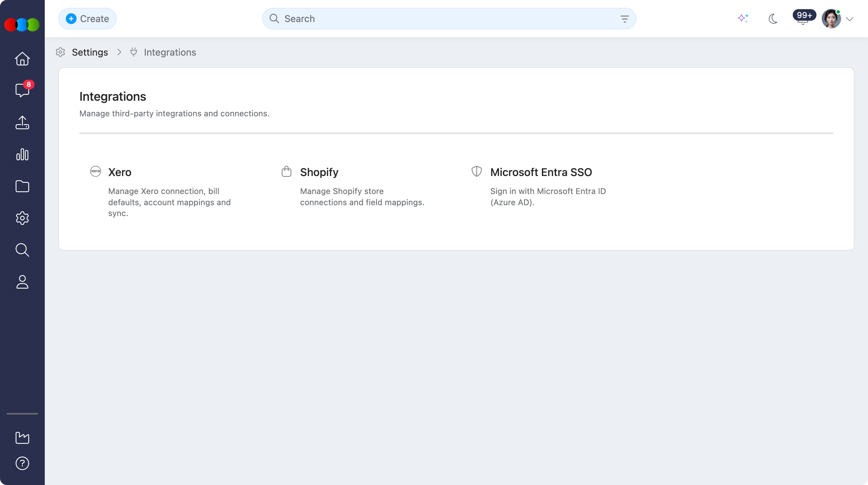Open the Home sidebar icon
868x485 pixels.
[x=22, y=59]
